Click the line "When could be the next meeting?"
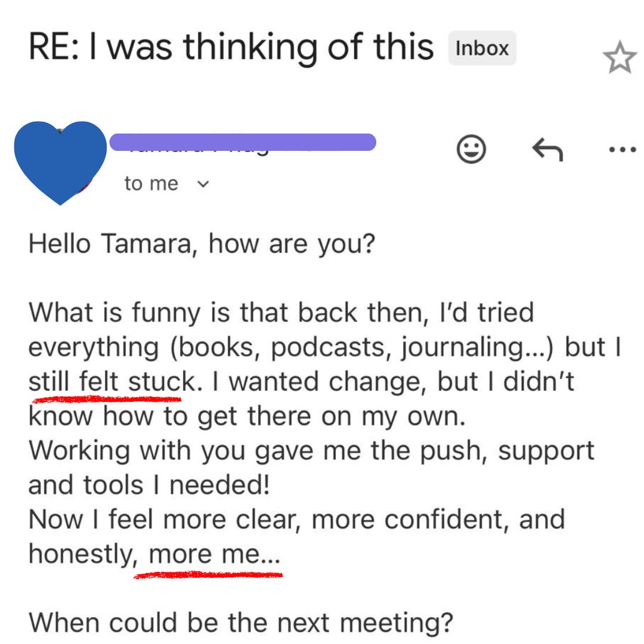The height and width of the screenshot is (644, 644). pyautogui.click(x=240, y=623)
